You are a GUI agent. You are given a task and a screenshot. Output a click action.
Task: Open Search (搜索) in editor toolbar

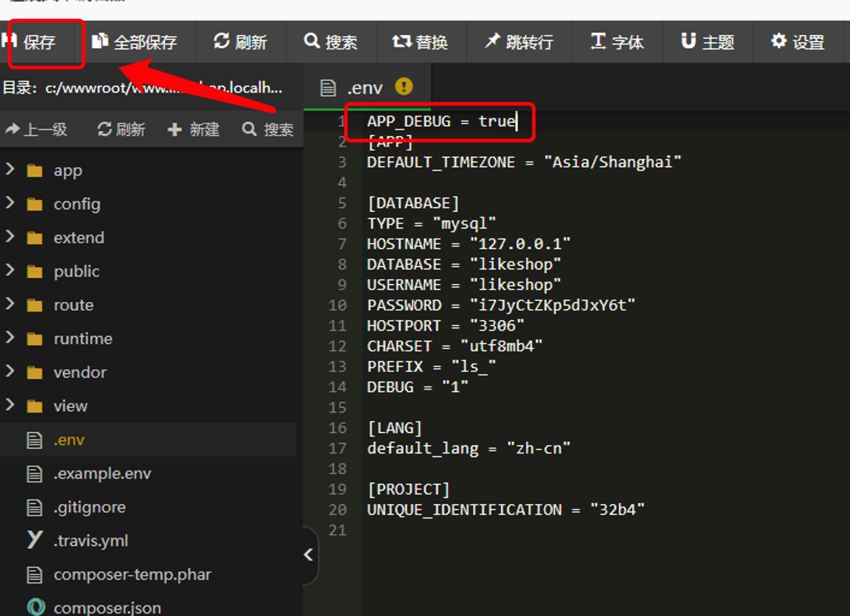click(331, 42)
